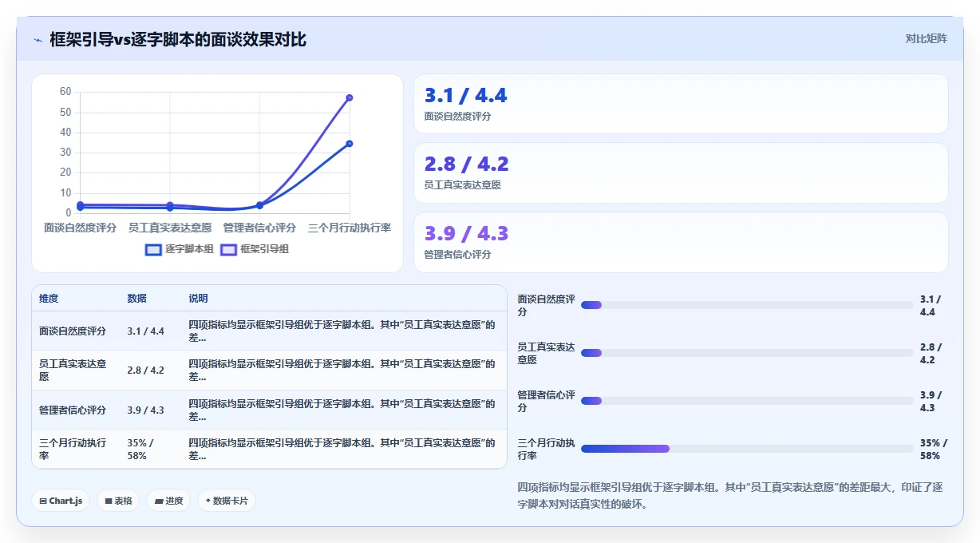Image resolution: width=980 pixels, height=543 pixels.
Task: Click chart axis label 管理者信心评分
Action: (259, 228)
